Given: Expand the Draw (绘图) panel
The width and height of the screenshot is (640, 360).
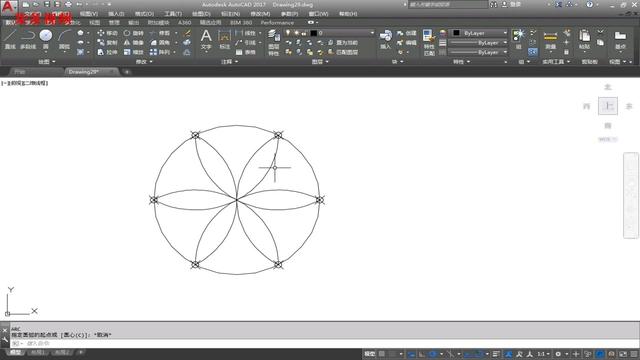Looking at the screenshot, I should pos(47,62).
